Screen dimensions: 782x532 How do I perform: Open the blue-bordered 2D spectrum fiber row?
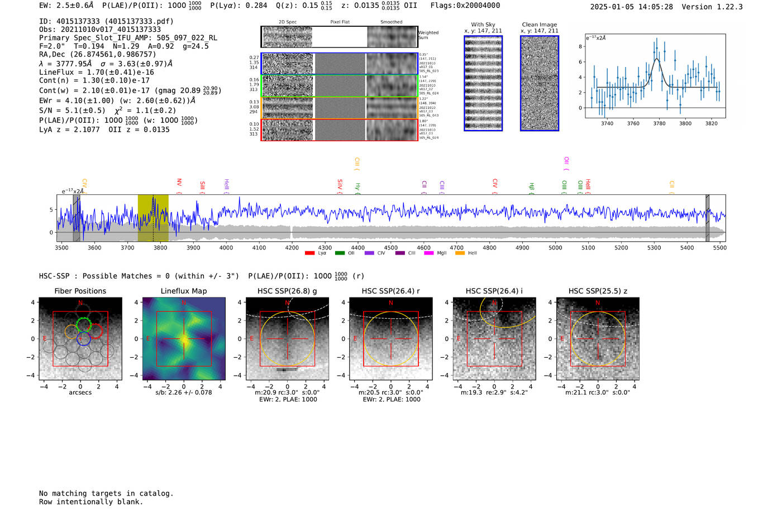click(339, 64)
